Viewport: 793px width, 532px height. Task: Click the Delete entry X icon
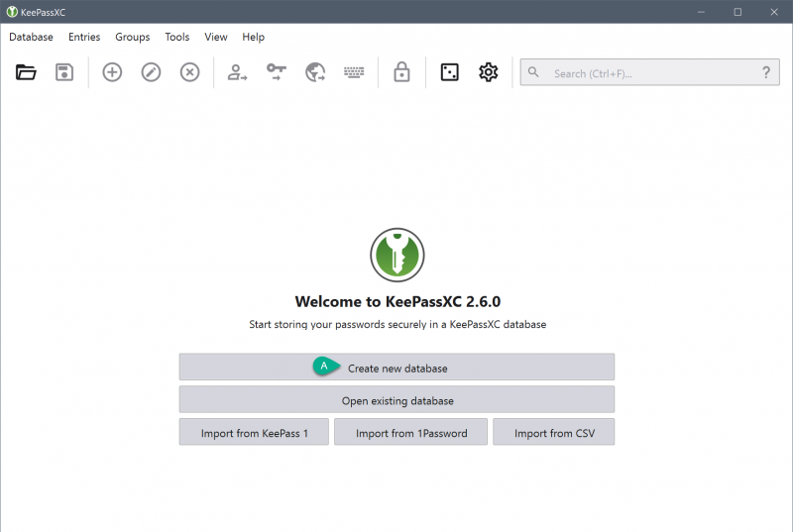(189, 72)
